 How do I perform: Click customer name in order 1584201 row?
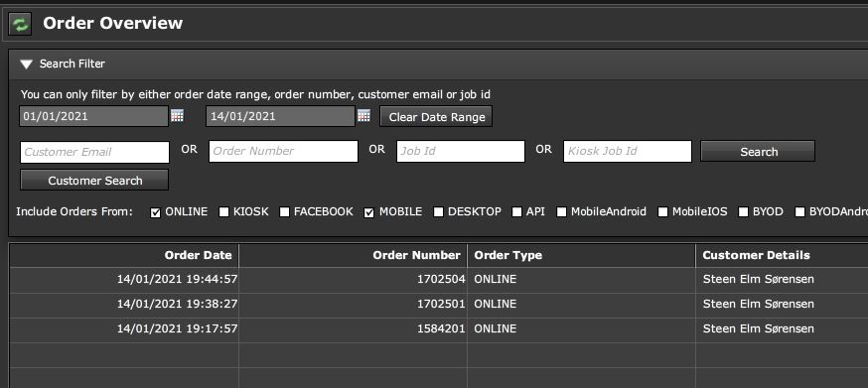pos(759,328)
